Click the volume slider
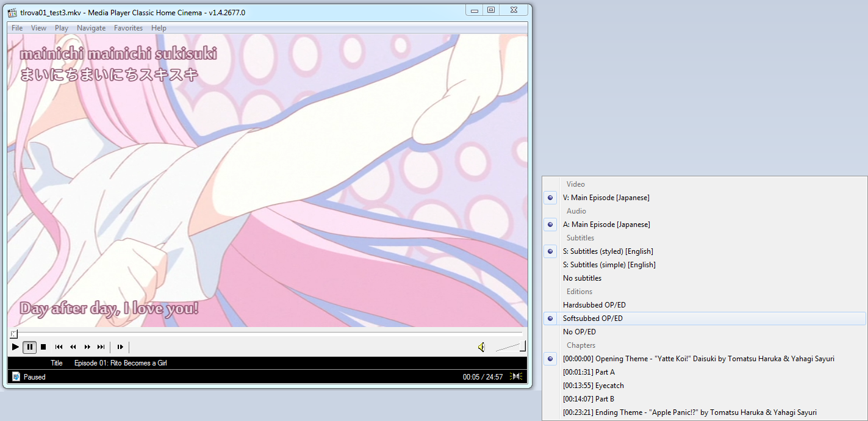Screen dimensions: 868x421 [x=511, y=347]
